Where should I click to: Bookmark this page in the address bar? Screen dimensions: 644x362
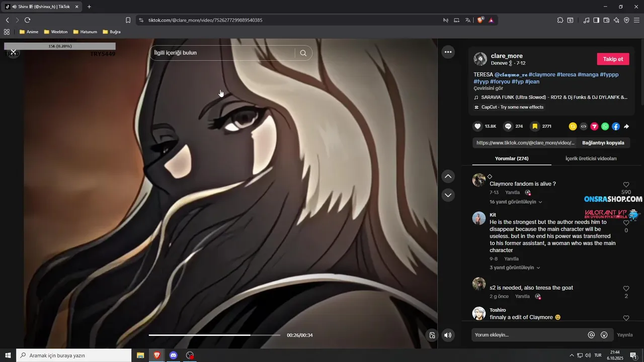[128, 20]
